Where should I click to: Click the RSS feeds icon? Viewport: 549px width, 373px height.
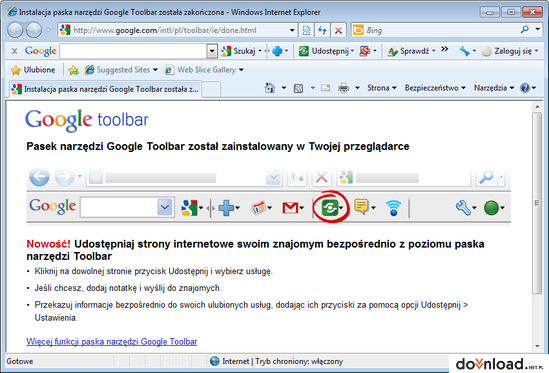pyautogui.click(x=298, y=88)
